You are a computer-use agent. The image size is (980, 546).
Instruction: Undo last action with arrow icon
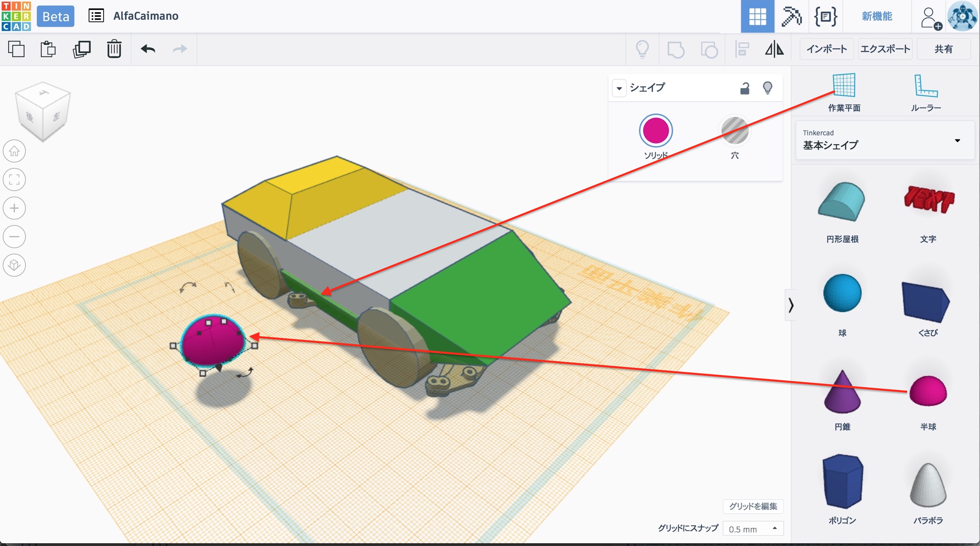pyautogui.click(x=148, y=49)
